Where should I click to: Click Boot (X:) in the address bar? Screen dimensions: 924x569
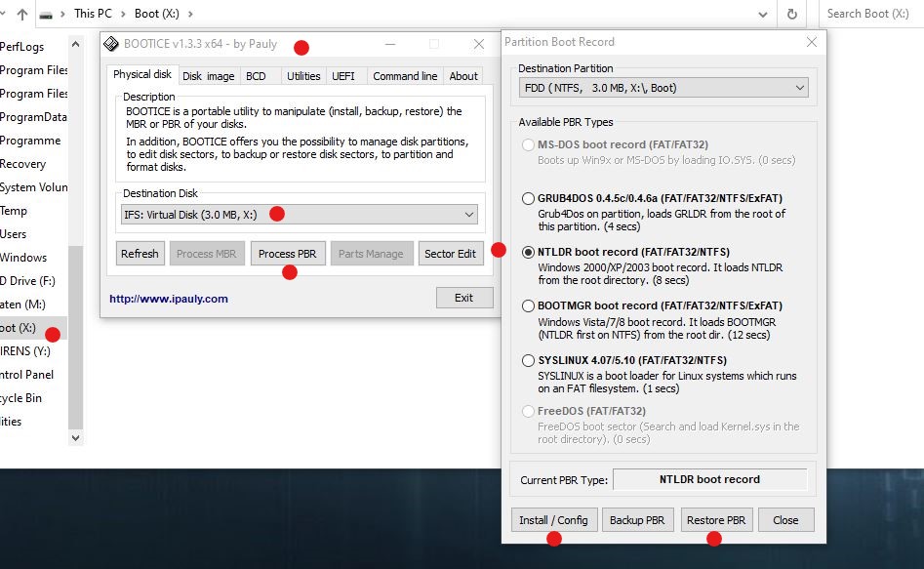157,14
